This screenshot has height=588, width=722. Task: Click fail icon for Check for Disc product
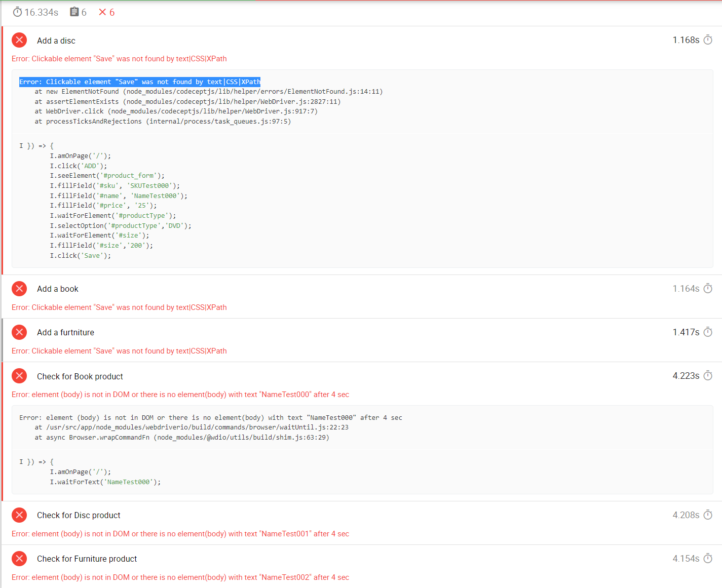pos(19,515)
